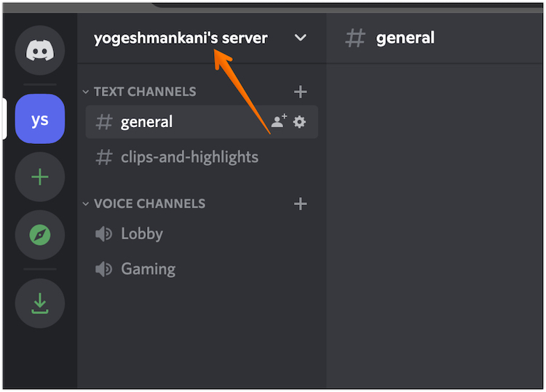
Task: Collapse the Text Channels category
Action: click(x=86, y=92)
